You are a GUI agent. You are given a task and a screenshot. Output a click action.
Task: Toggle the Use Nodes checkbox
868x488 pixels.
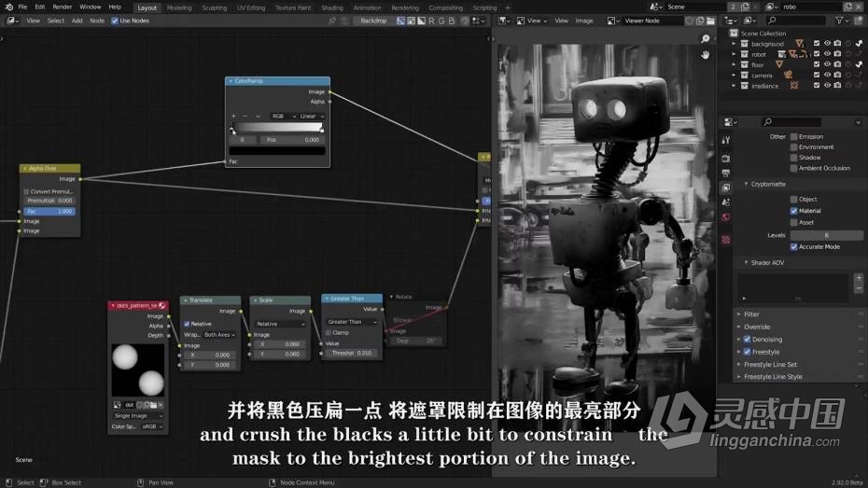(115, 21)
